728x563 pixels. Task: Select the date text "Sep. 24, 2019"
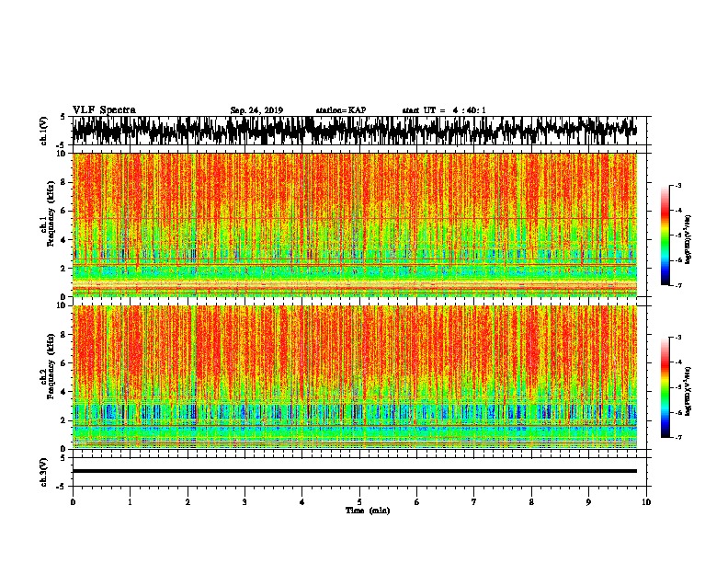tap(256, 110)
